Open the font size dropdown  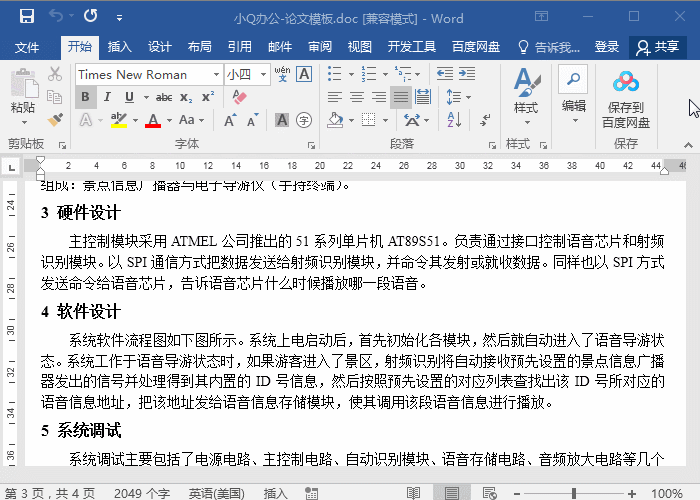pos(263,74)
